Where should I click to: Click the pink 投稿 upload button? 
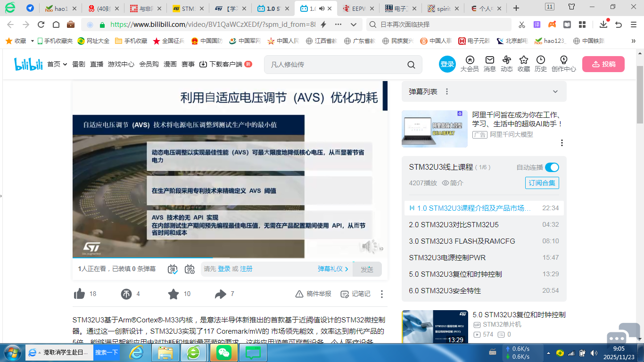click(x=603, y=64)
